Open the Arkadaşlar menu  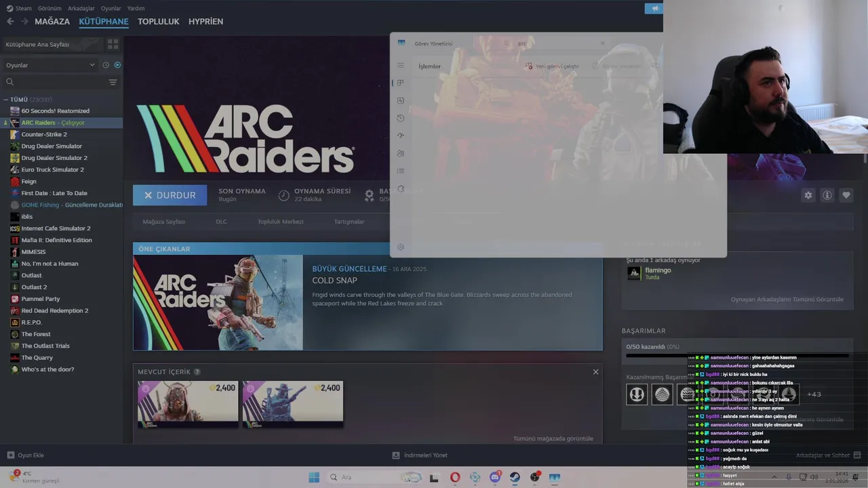81,8
